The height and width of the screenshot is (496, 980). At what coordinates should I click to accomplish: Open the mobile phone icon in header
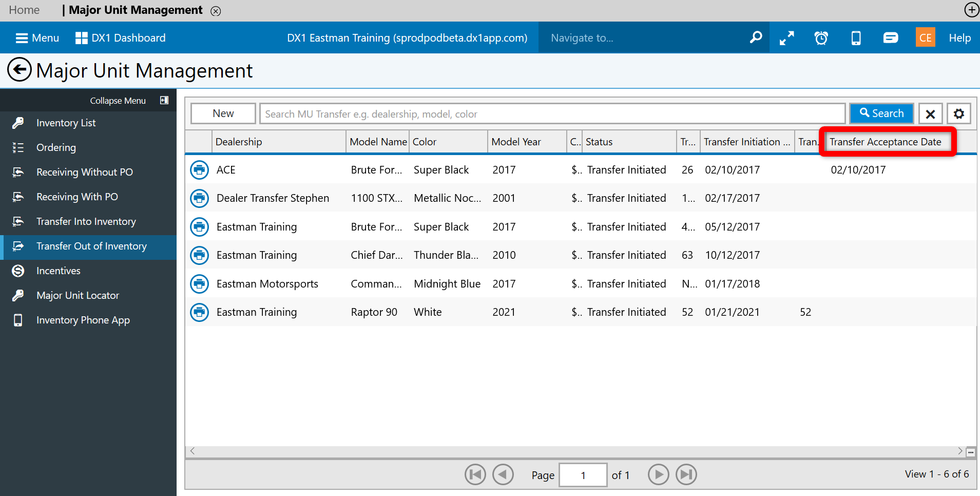(x=856, y=38)
